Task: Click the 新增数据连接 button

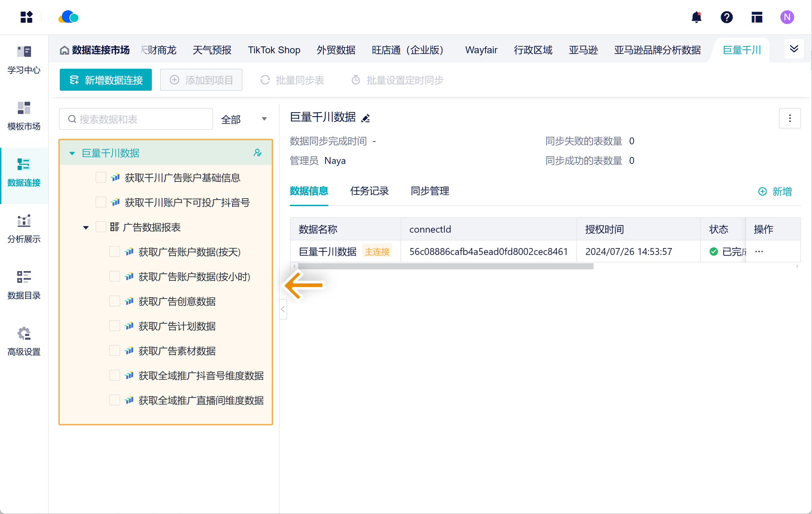Action: 105,80
